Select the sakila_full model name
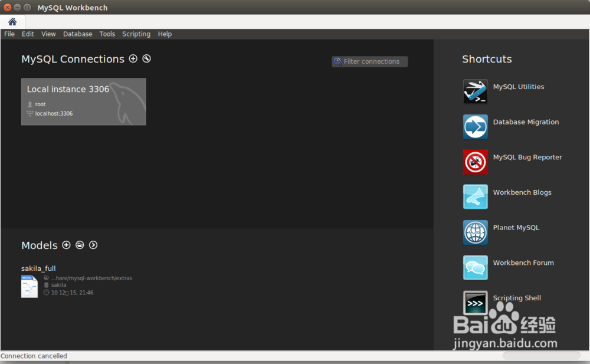This screenshot has width=590, height=364. [38, 268]
